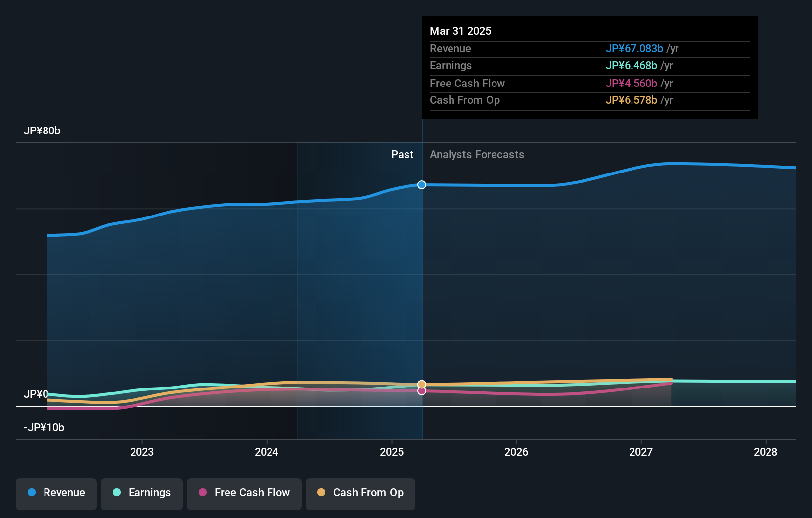Select the Cash From Op marker at Mar 2025
This screenshot has height=518, width=812.
pos(421,384)
